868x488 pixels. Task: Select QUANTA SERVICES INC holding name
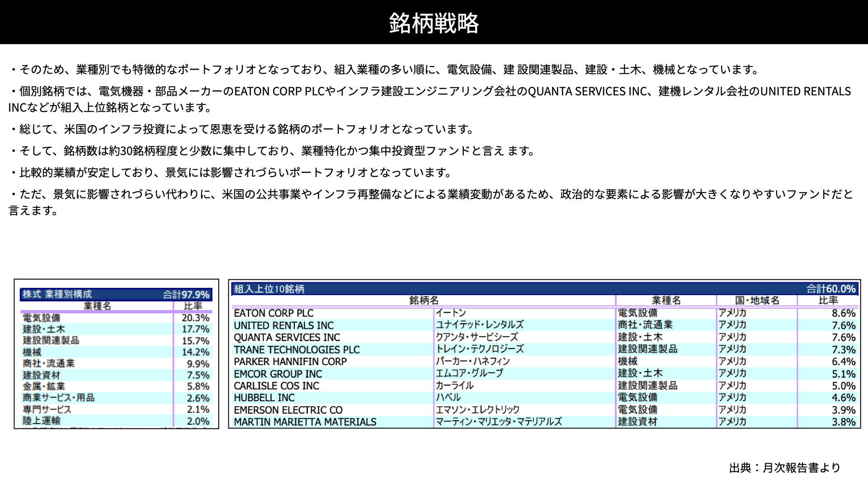287,338
